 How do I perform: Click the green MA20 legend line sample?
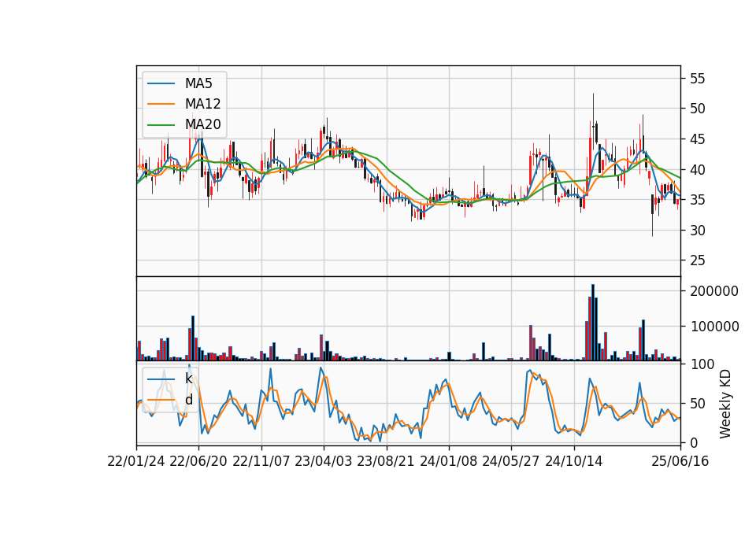coord(161,125)
